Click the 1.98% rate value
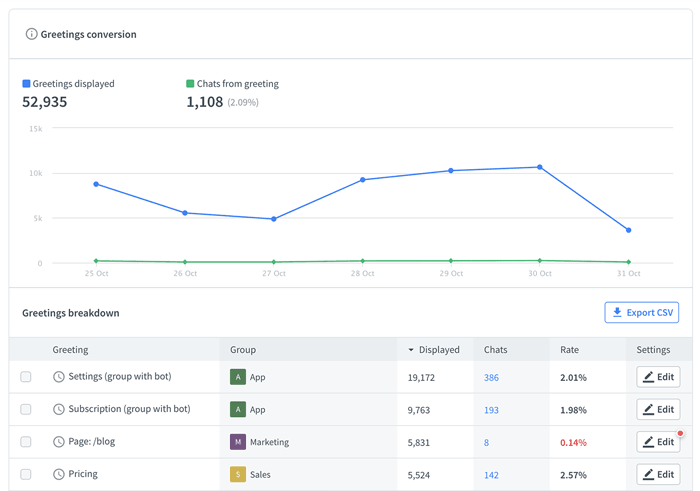 [574, 410]
